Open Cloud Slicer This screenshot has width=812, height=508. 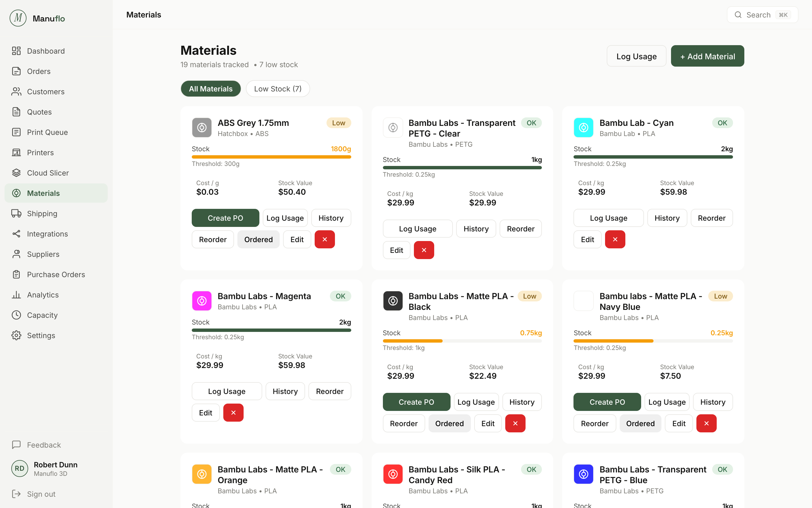click(x=56, y=173)
